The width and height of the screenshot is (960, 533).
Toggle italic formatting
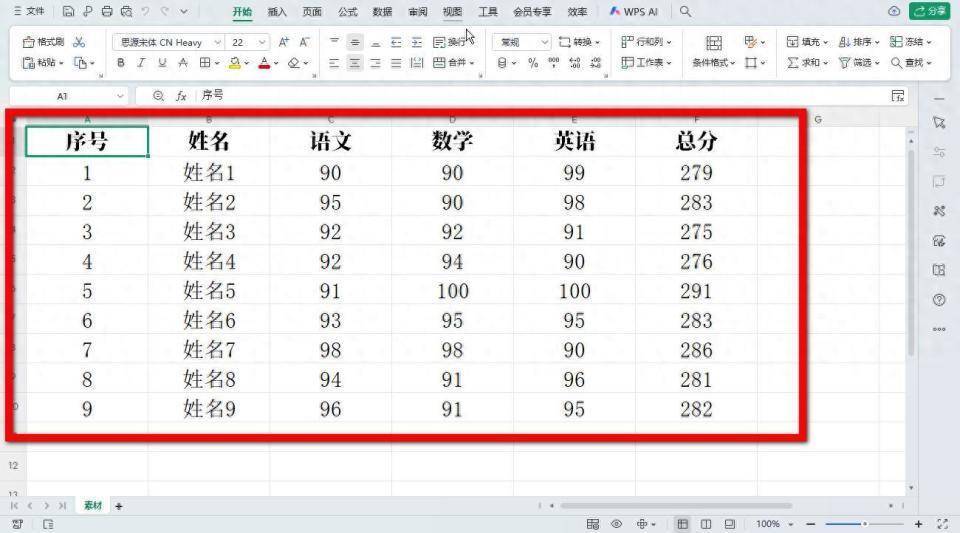[x=141, y=63]
